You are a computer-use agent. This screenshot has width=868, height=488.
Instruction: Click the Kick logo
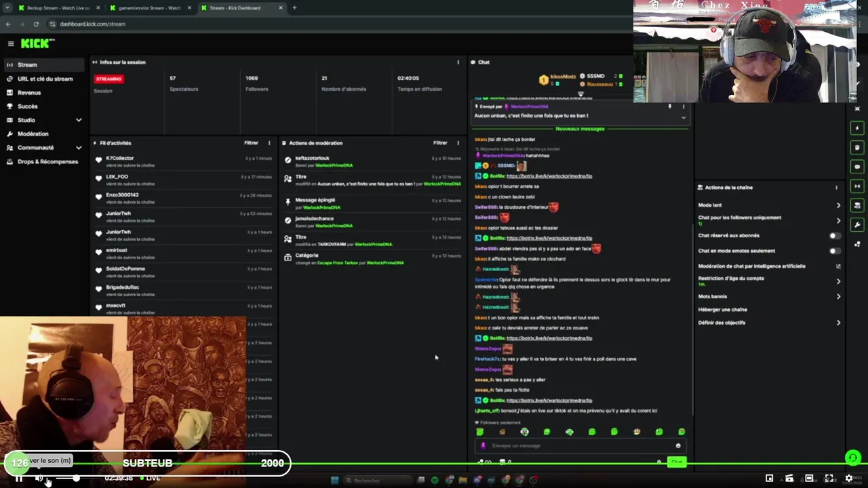[x=37, y=43]
